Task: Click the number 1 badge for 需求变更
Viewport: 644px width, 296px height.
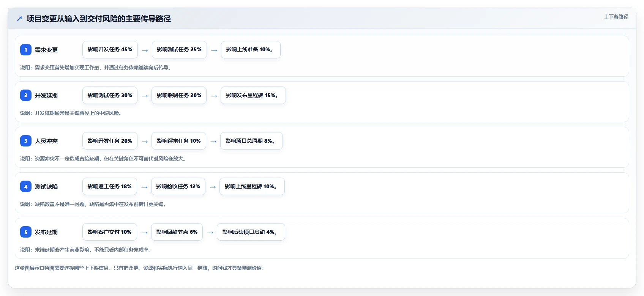Action: (x=26, y=50)
